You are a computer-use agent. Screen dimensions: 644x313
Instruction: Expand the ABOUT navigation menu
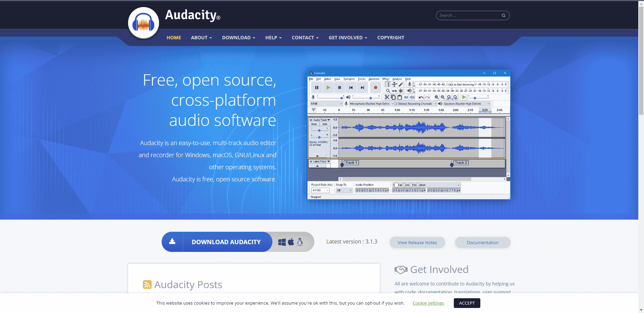(x=201, y=38)
